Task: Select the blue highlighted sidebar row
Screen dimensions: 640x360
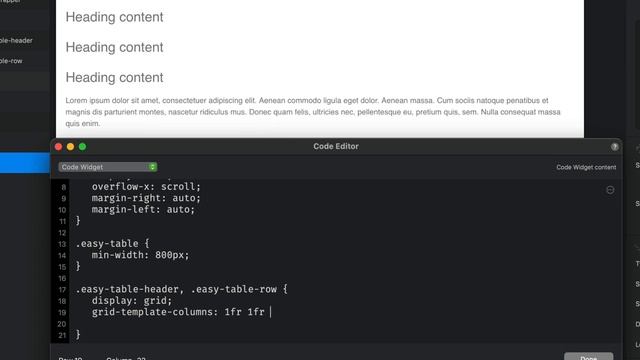Action: point(25,163)
